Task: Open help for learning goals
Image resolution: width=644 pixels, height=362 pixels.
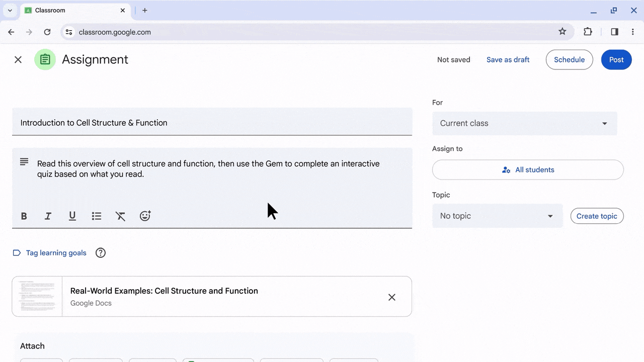Action: [x=101, y=253]
